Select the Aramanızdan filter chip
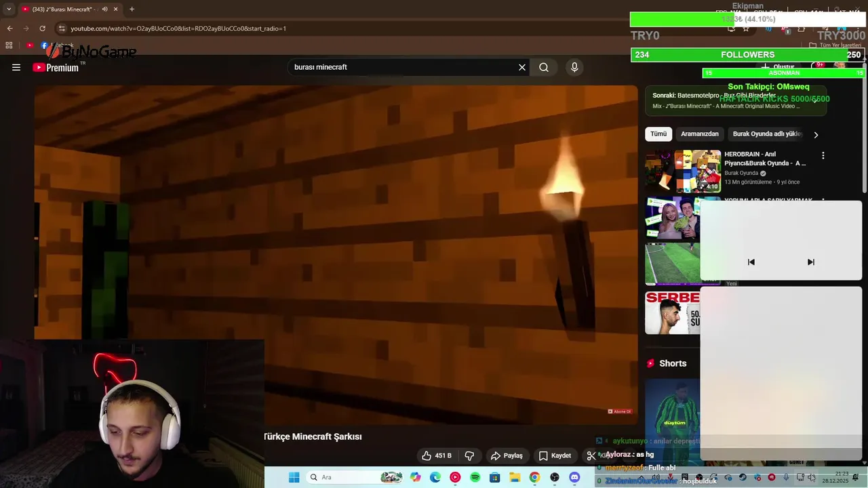Screen dimensions: 868x488 (700, 134)
